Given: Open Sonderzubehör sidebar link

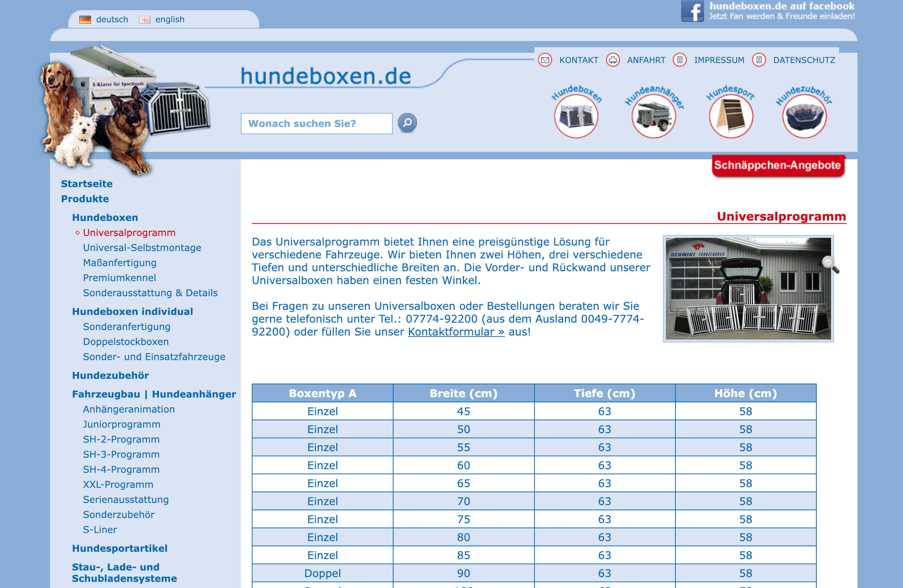Looking at the screenshot, I should click(118, 515).
